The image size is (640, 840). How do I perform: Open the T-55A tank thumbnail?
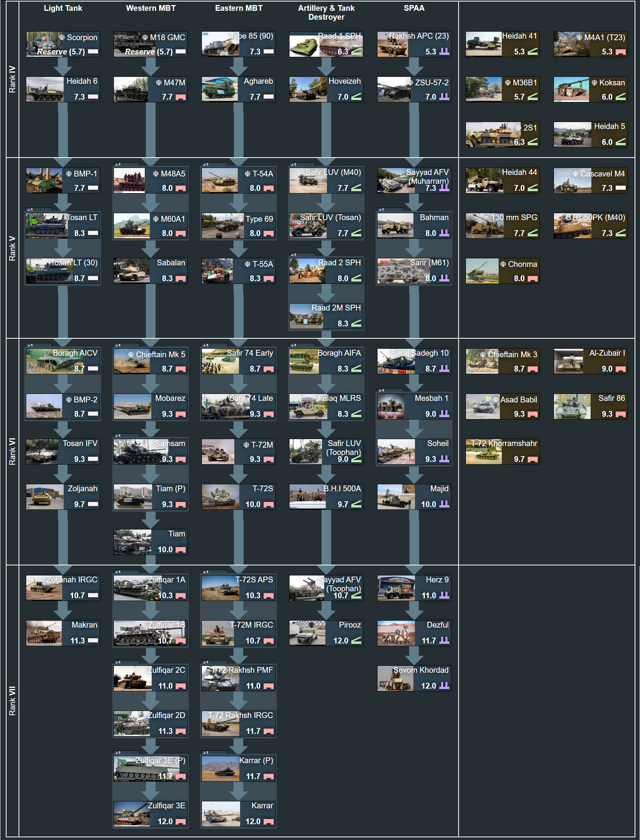click(x=217, y=271)
